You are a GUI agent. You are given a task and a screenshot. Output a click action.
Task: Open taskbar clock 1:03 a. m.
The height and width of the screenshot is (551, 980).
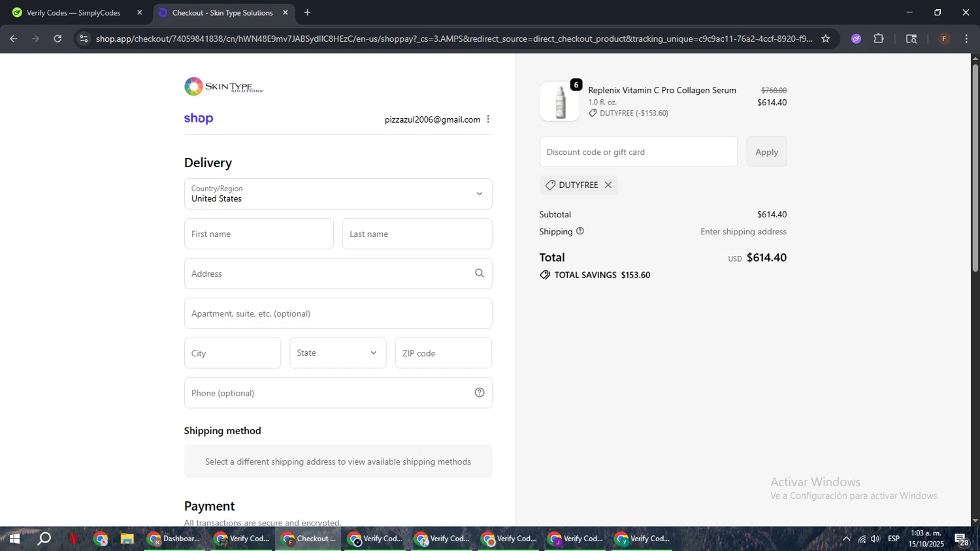pyautogui.click(x=926, y=539)
